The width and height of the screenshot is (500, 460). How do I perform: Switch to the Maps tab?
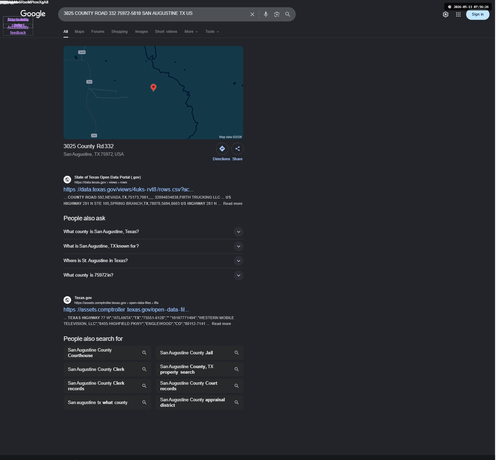[79, 32]
